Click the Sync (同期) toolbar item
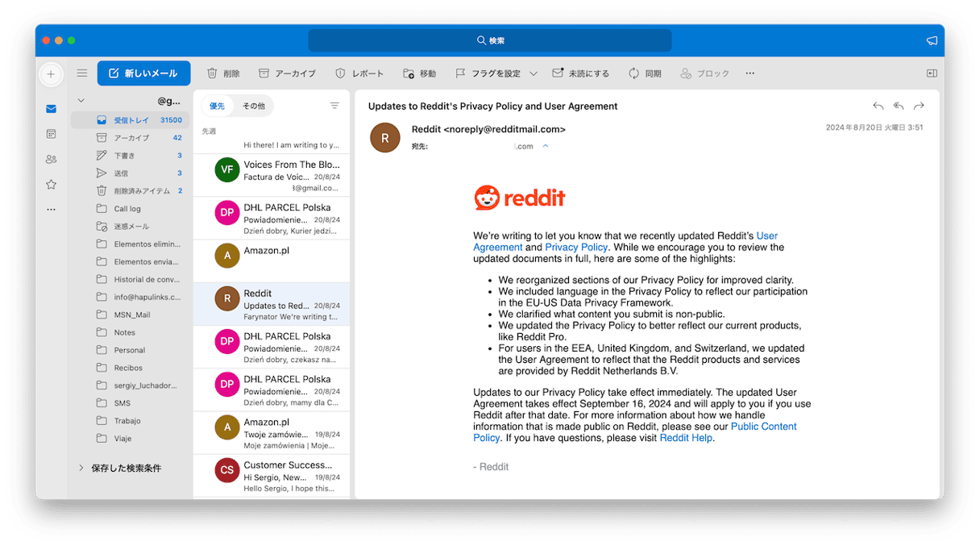Image resolution: width=980 pixels, height=546 pixels. click(645, 73)
